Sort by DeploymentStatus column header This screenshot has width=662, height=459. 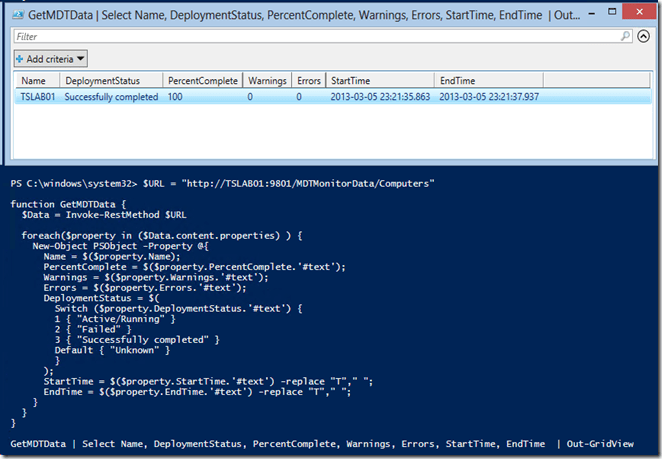point(100,80)
